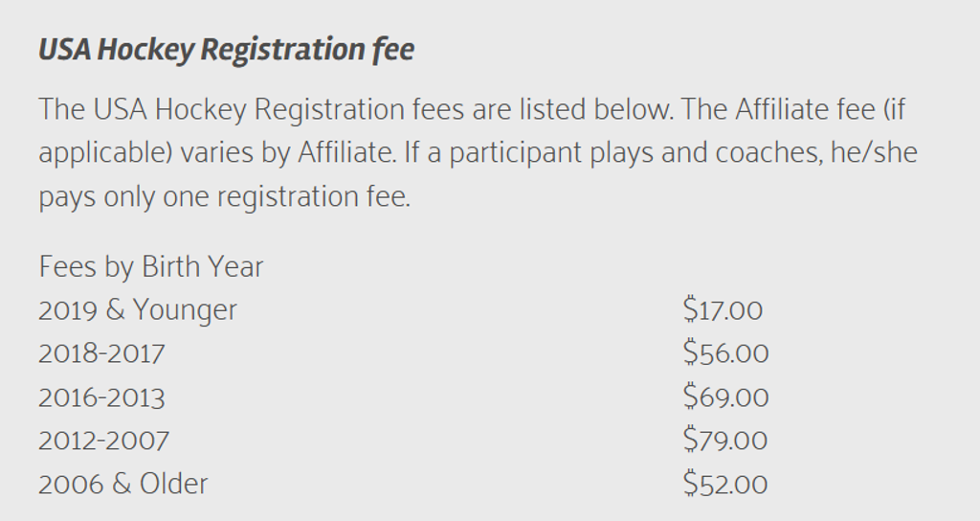Click the $79.00 fee amount
Image resolution: width=980 pixels, height=521 pixels.
coord(724,441)
